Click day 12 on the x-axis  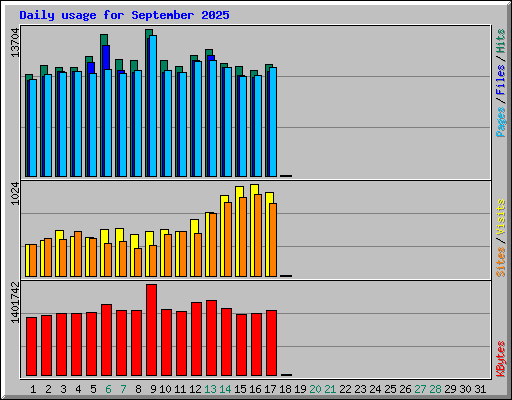tap(195, 389)
